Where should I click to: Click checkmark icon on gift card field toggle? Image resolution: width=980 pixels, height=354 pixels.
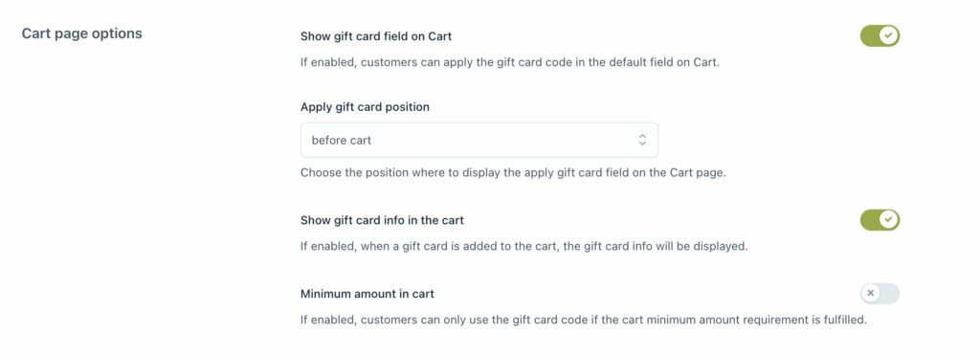point(889,36)
